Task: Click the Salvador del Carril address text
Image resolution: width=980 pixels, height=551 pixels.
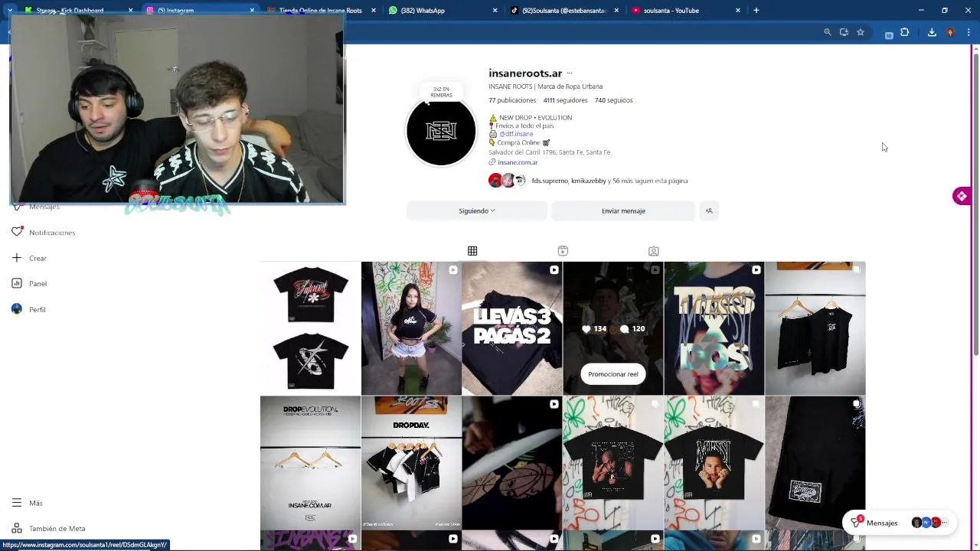Action: tap(549, 152)
